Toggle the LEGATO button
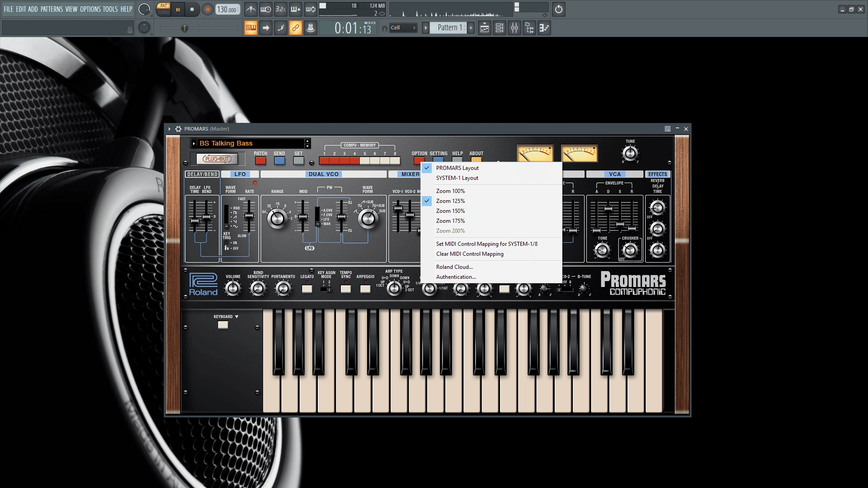 [x=307, y=289]
